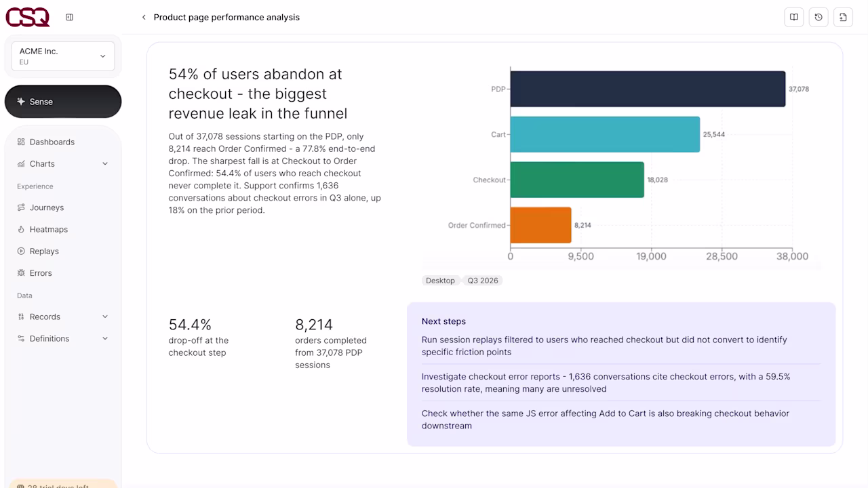Click the 'Experience' sidebar section label

[35, 186]
